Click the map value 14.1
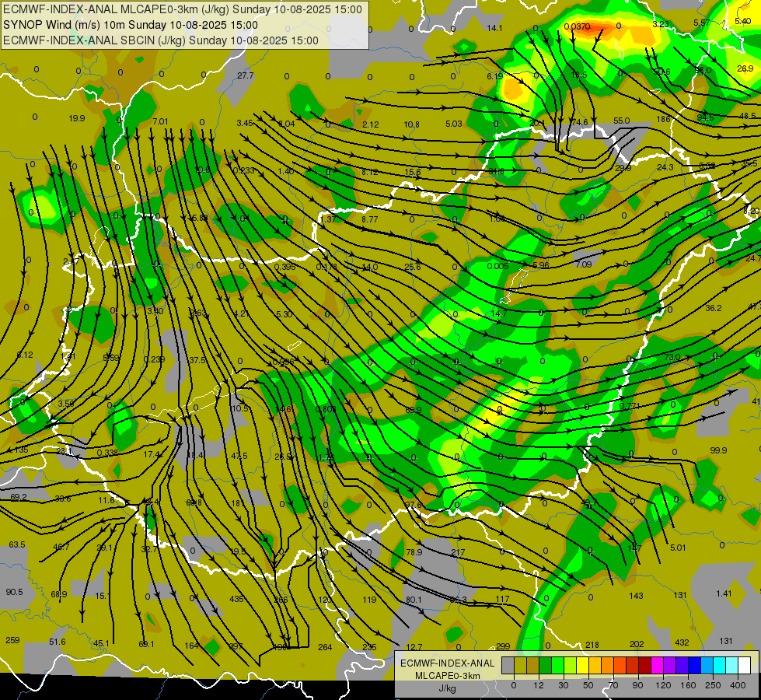This screenshot has height=700, width=761. coord(494,28)
